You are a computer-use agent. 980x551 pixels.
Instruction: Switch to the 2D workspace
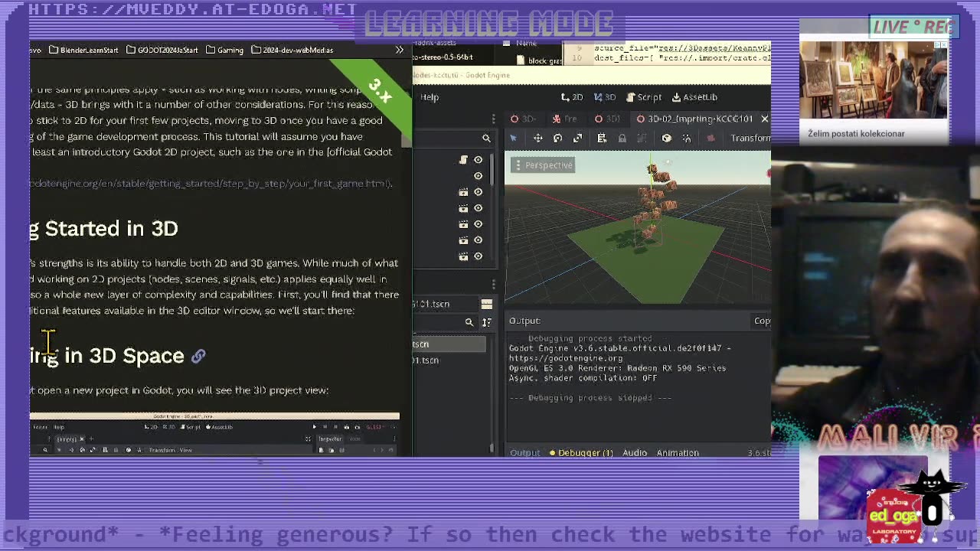pos(572,97)
